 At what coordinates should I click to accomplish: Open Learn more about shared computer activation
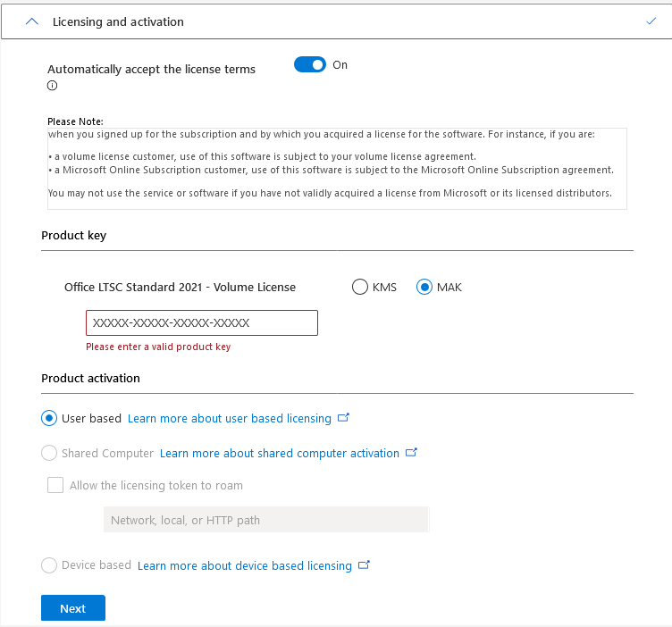(x=280, y=453)
